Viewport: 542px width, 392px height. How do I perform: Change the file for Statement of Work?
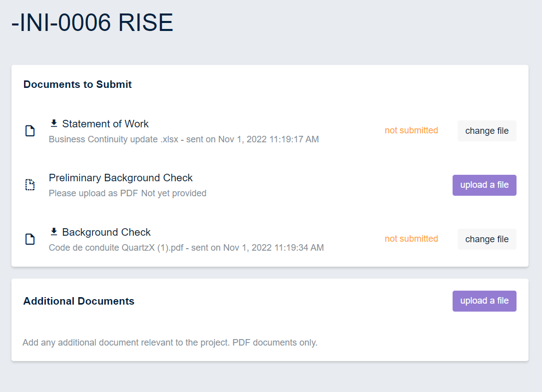(487, 131)
